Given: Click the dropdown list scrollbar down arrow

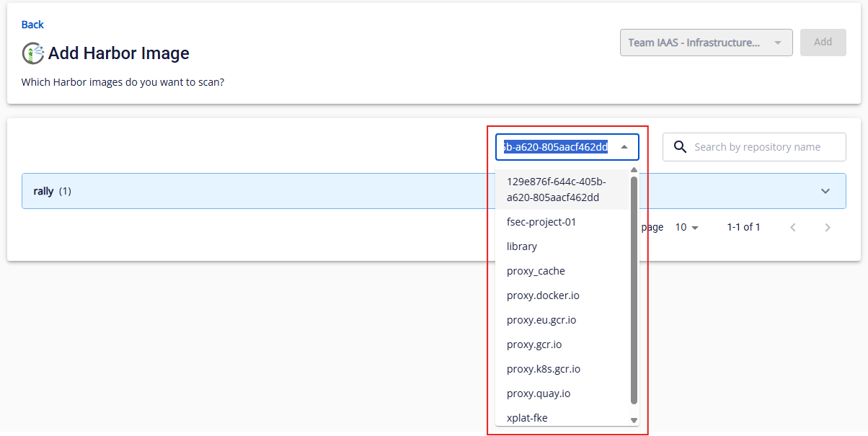Looking at the screenshot, I should tap(634, 420).
